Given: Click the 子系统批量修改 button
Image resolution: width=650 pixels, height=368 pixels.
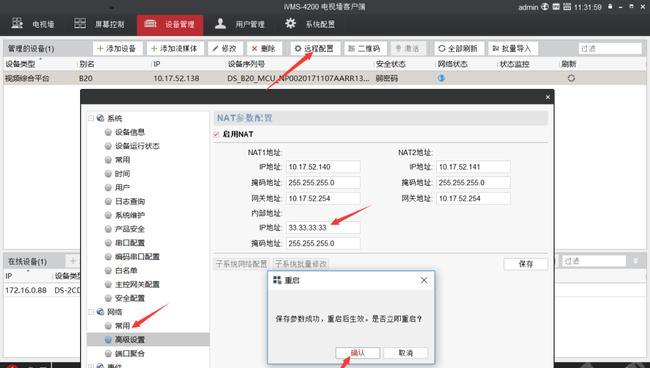Looking at the screenshot, I should pyautogui.click(x=301, y=264).
